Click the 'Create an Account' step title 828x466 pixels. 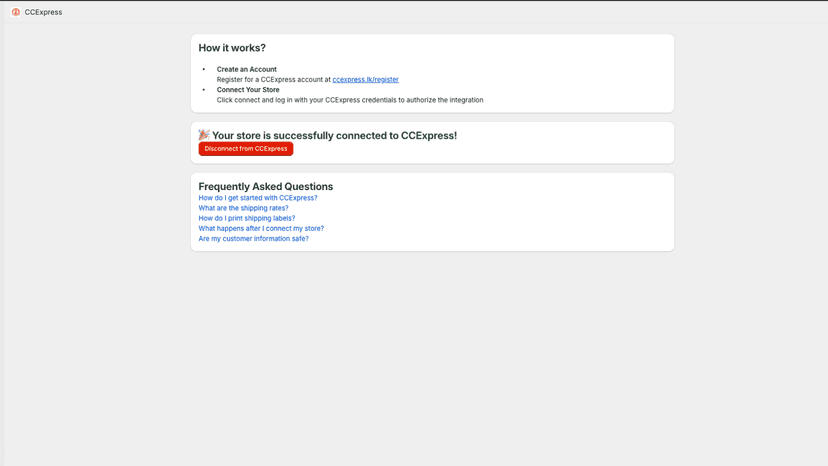247,69
